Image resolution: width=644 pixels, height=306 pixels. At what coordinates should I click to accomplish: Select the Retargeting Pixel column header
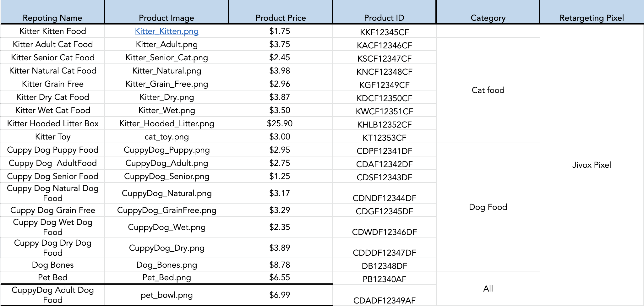point(592,12)
